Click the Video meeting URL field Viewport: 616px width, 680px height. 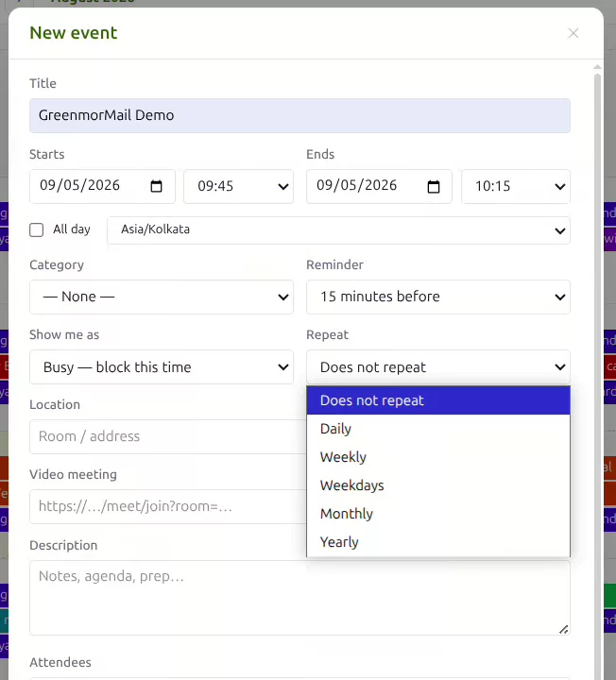tap(168, 506)
